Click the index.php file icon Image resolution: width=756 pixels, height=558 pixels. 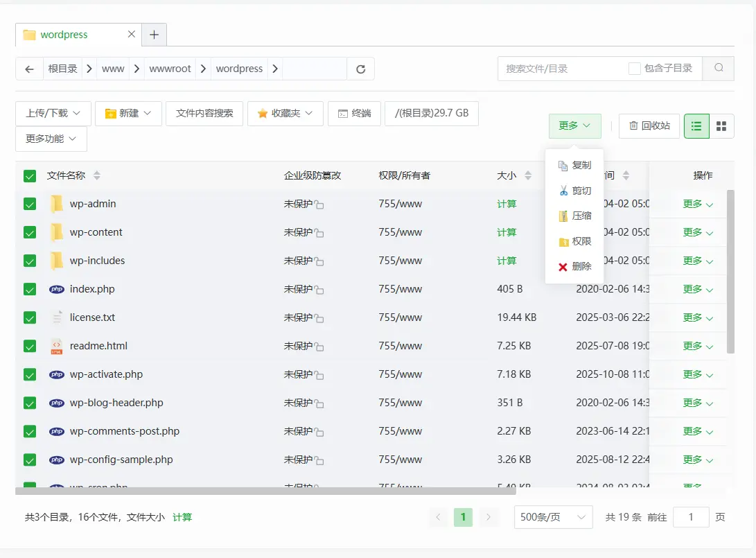click(57, 289)
